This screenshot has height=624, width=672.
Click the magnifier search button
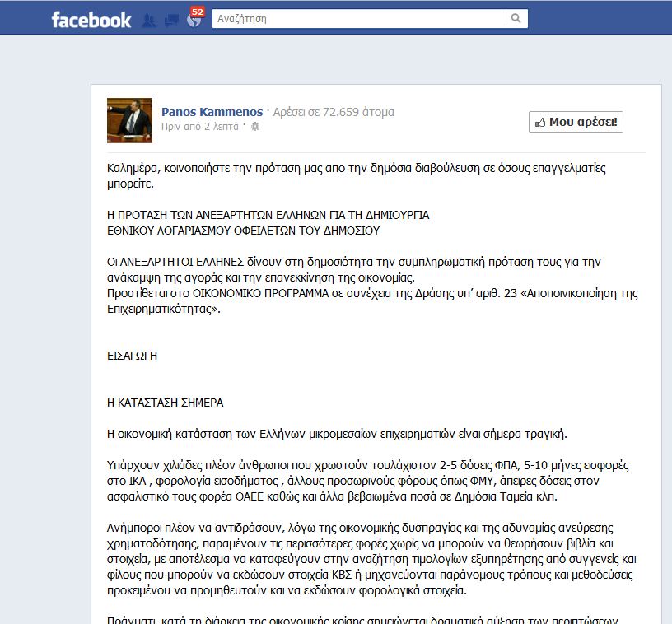516,18
